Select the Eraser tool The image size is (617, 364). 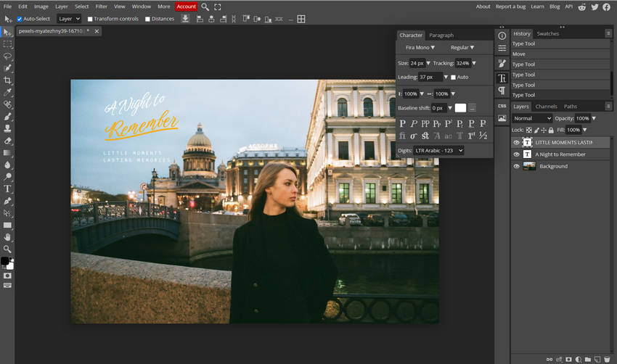click(x=7, y=141)
